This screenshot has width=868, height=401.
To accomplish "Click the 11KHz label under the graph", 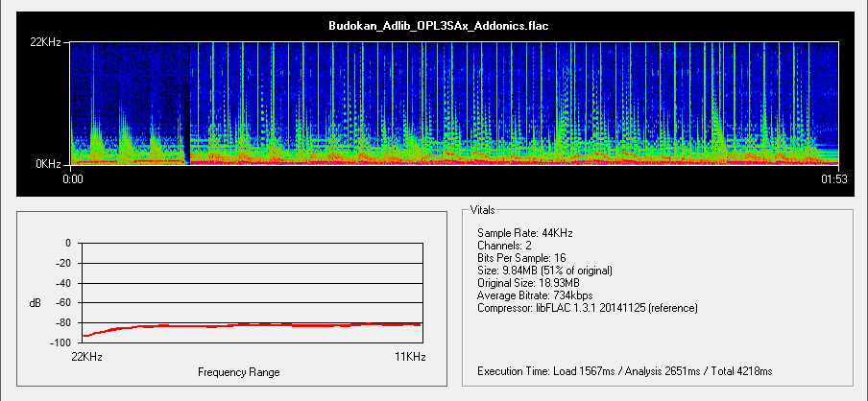I will click(409, 357).
